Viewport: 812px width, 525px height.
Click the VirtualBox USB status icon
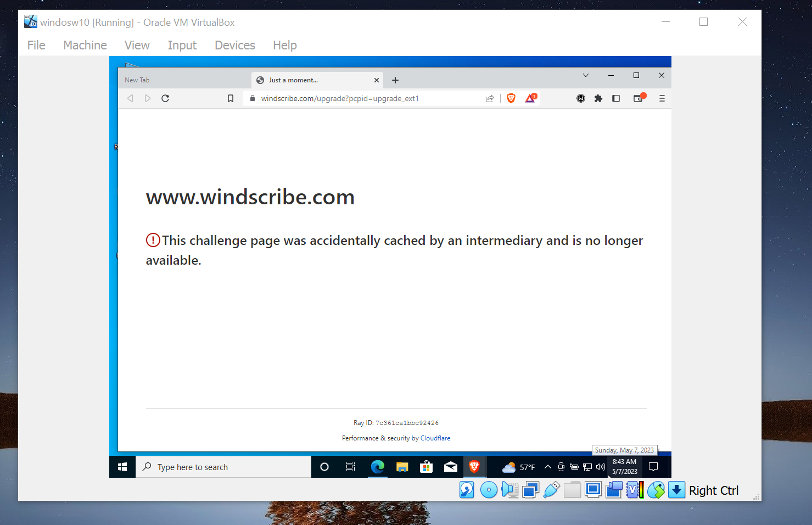coord(551,490)
